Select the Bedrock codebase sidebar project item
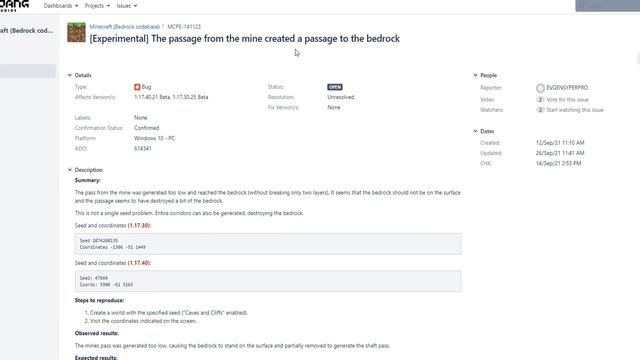 (x=27, y=30)
